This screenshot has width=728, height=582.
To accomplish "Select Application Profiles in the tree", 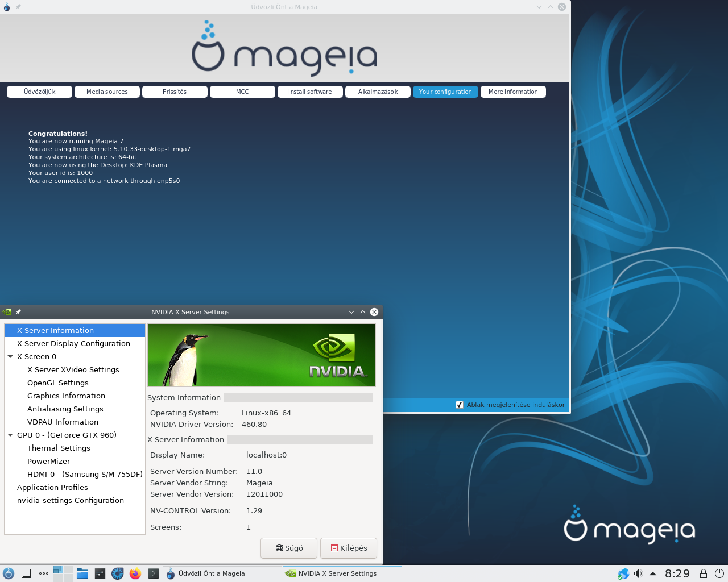I will tap(75, 487).
